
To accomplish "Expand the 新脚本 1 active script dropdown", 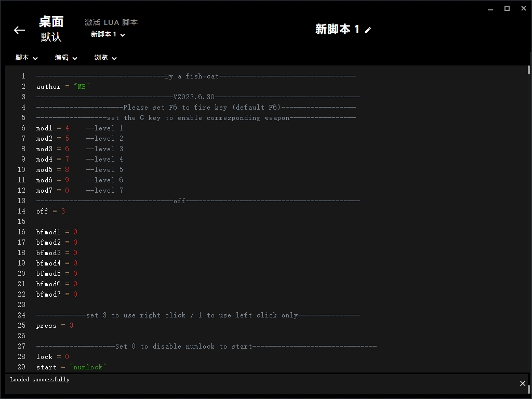I will 108,35.
